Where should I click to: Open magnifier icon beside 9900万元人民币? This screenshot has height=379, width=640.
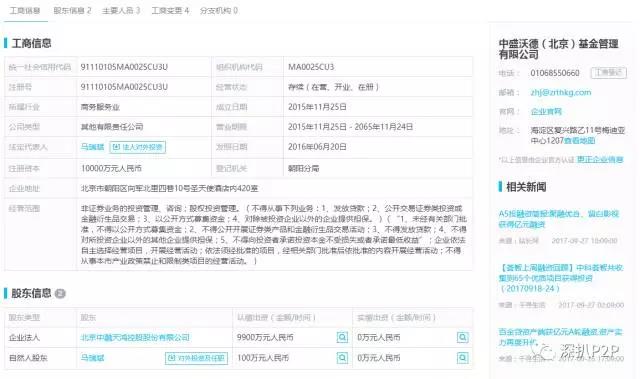[x=342, y=337]
